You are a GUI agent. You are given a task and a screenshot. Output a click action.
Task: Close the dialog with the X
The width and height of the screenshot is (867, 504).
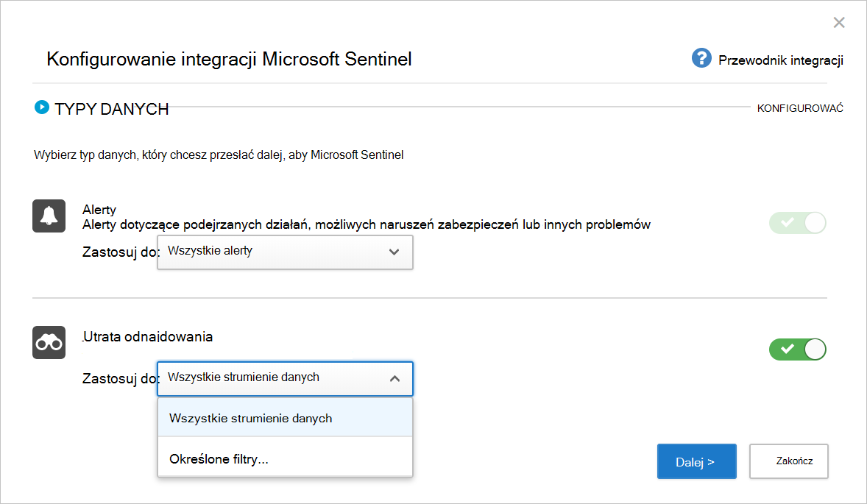coord(839,22)
